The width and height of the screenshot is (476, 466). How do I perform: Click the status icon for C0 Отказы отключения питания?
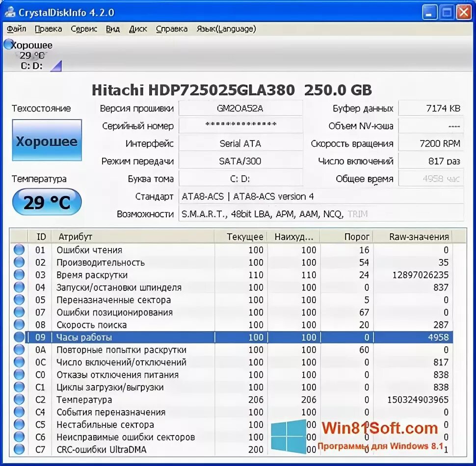[19, 374]
